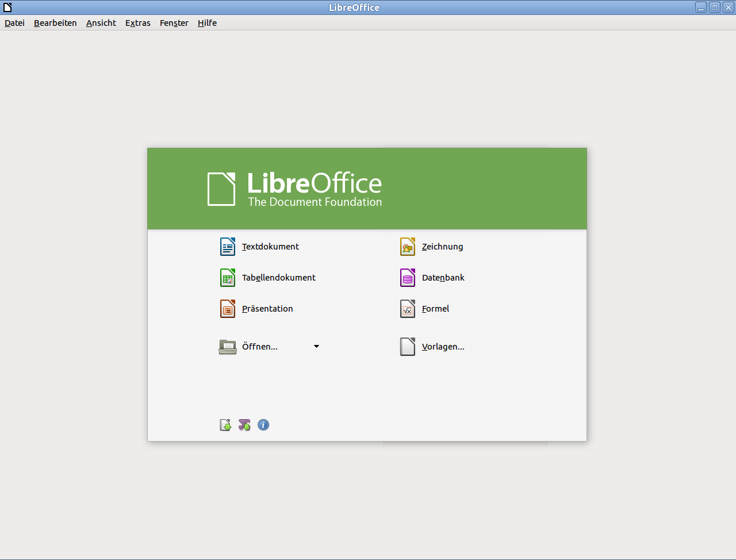
Task: Click the LibreOffice document icon in title bar
Action: 7,7
